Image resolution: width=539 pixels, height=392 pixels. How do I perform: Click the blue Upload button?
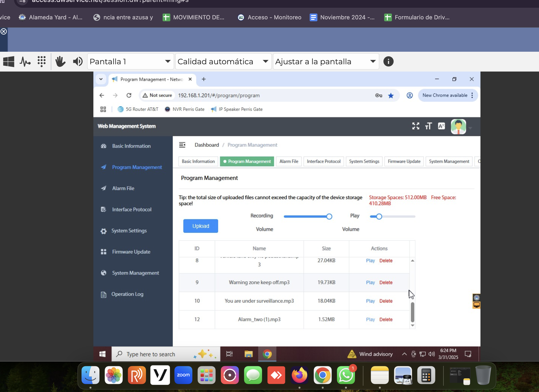click(201, 226)
